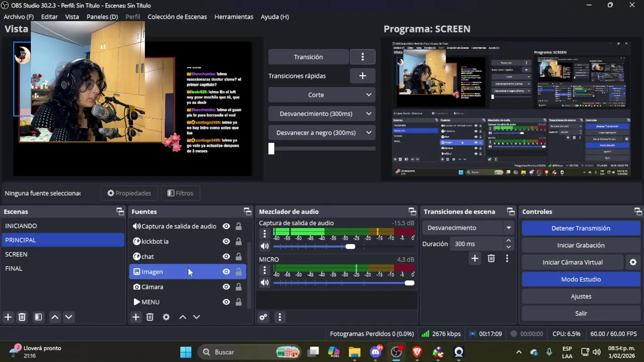Open Transición options three dots button

tap(362, 57)
